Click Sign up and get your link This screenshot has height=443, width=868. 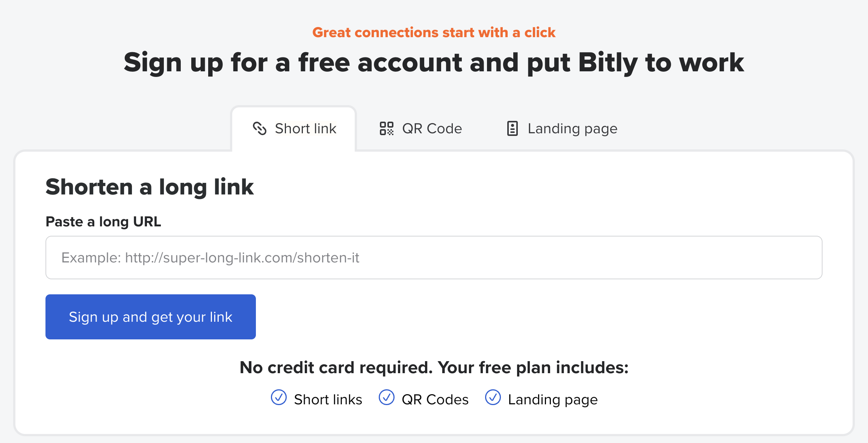[x=150, y=316]
